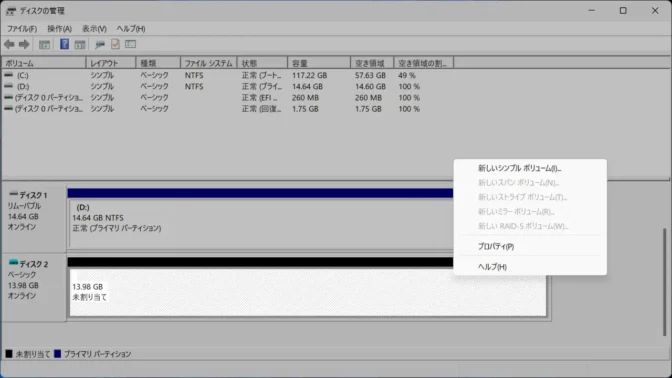Click the black 未割り当て legend swatch
This screenshot has height=378, width=672.
[9, 354]
